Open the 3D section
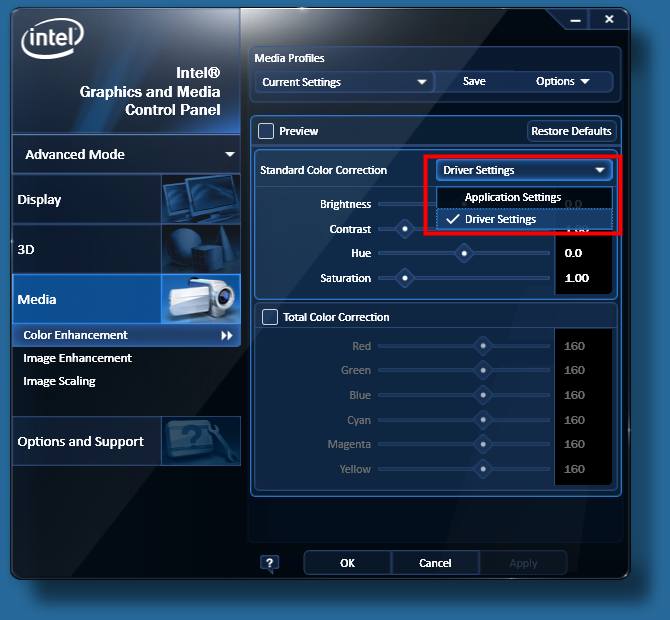The image size is (670, 620). [126, 249]
